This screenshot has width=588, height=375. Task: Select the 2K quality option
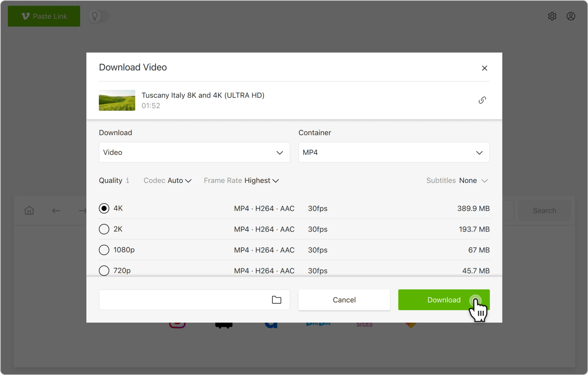click(104, 229)
